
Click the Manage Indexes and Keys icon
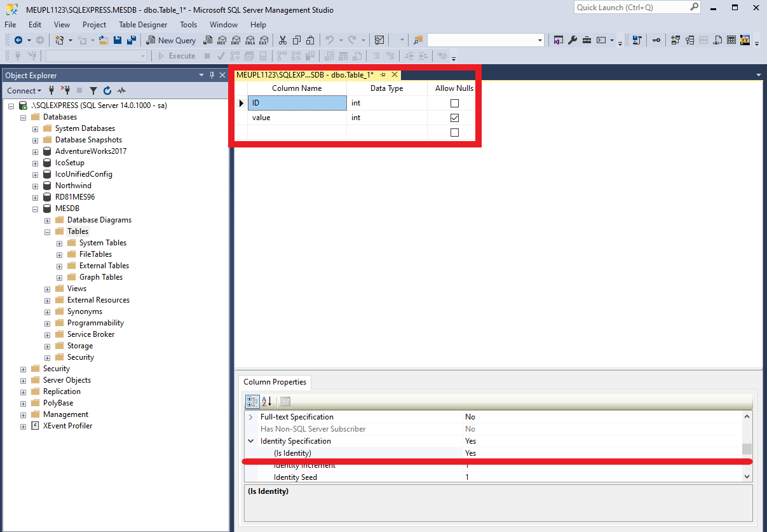coord(690,40)
